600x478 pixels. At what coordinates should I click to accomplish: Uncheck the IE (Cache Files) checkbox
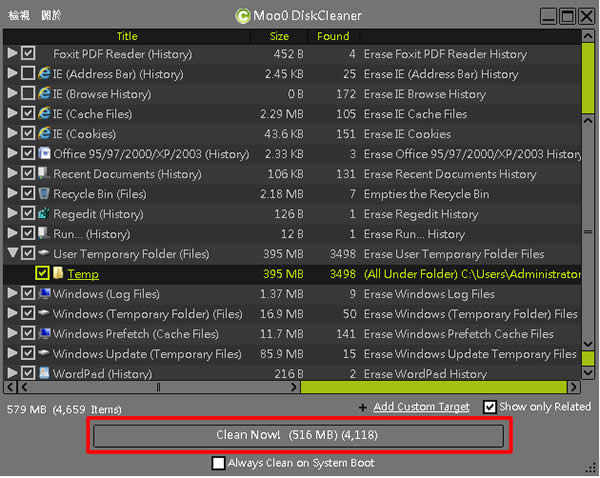(x=28, y=113)
